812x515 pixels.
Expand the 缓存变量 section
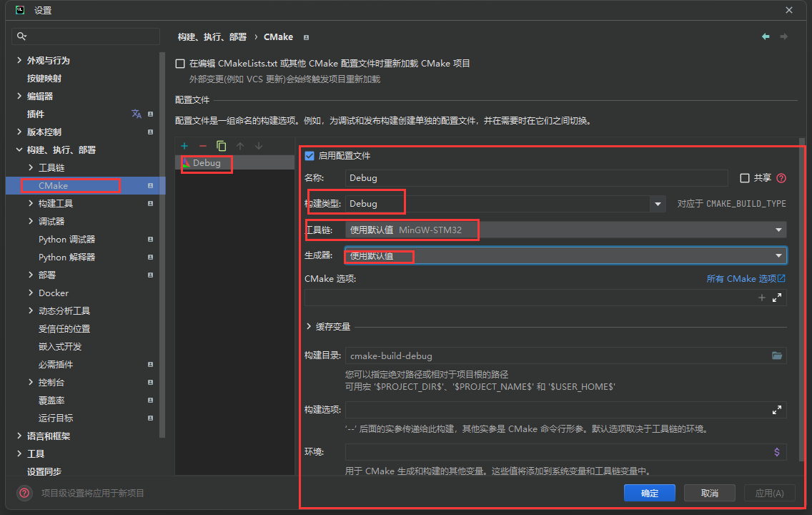(307, 326)
